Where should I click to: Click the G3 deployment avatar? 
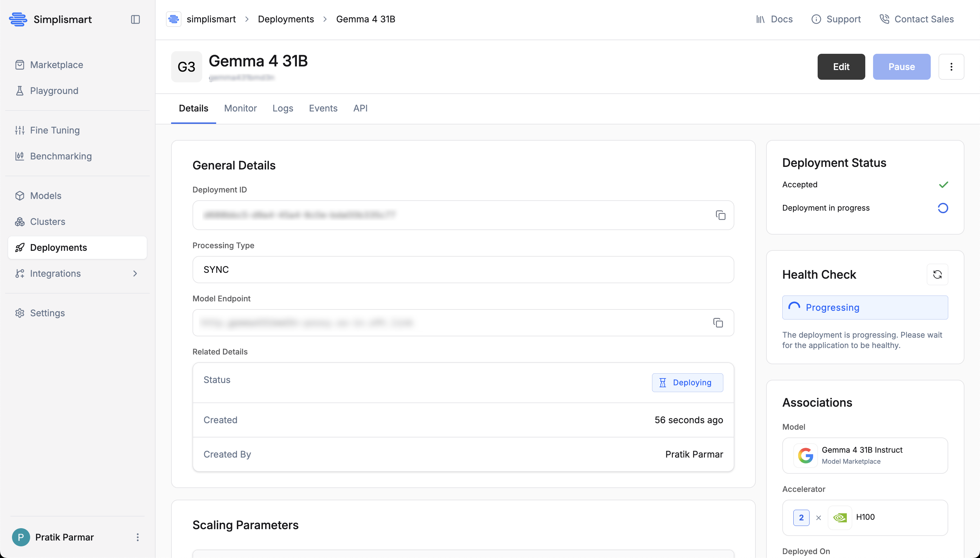[x=187, y=67]
